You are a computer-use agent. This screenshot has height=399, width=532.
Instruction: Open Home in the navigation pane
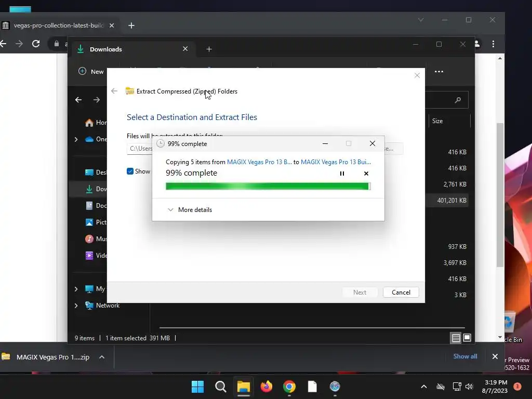[x=96, y=123]
